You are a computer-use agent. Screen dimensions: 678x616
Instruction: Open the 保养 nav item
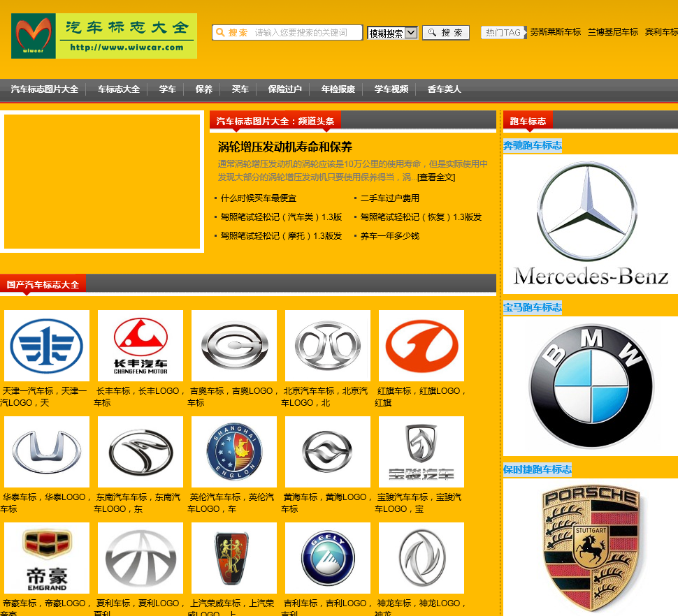click(x=203, y=89)
